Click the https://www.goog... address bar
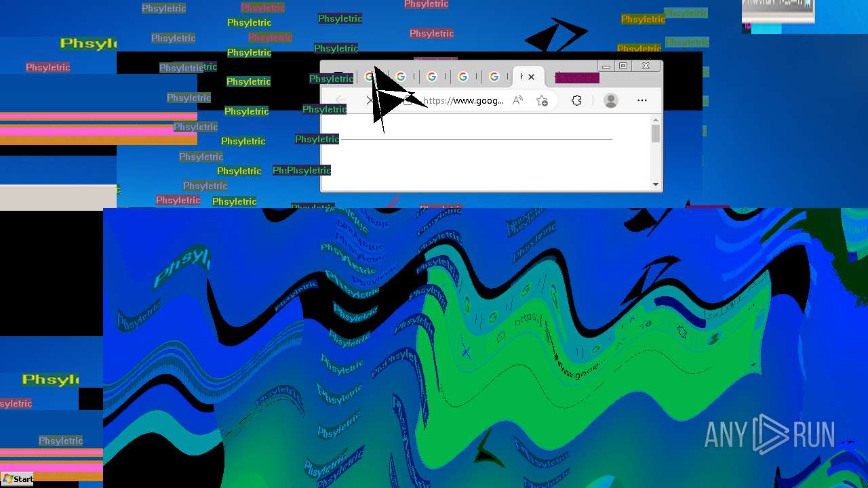 [x=463, y=100]
